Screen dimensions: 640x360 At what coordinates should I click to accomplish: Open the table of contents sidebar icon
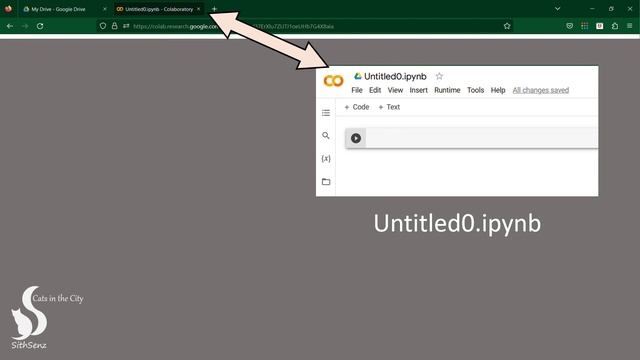coord(326,113)
